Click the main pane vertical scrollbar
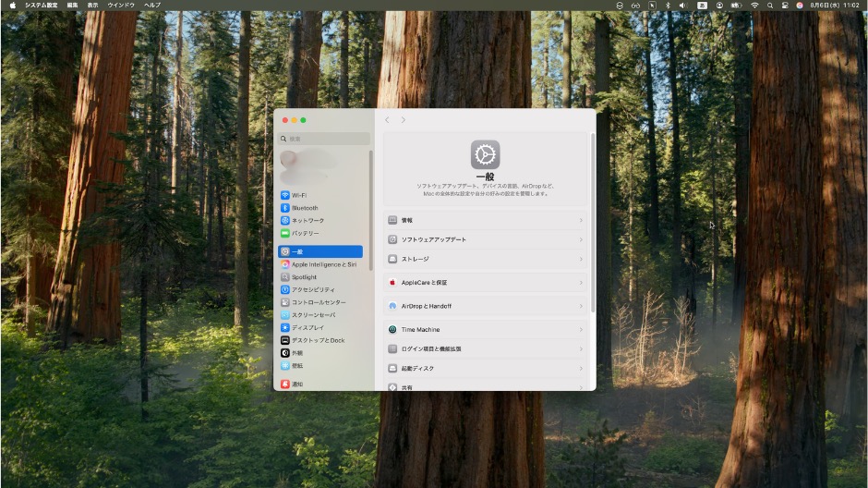Viewport: 868px width, 488px height. point(592,222)
